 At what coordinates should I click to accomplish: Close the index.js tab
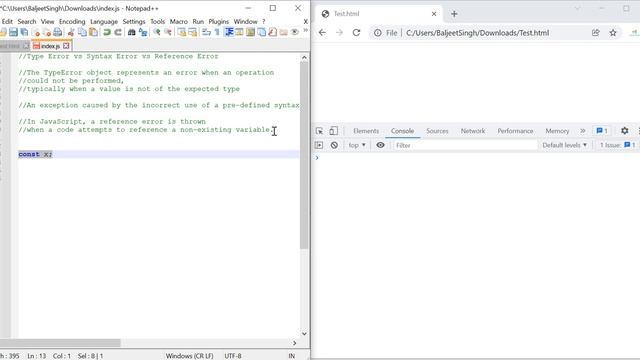click(66, 46)
